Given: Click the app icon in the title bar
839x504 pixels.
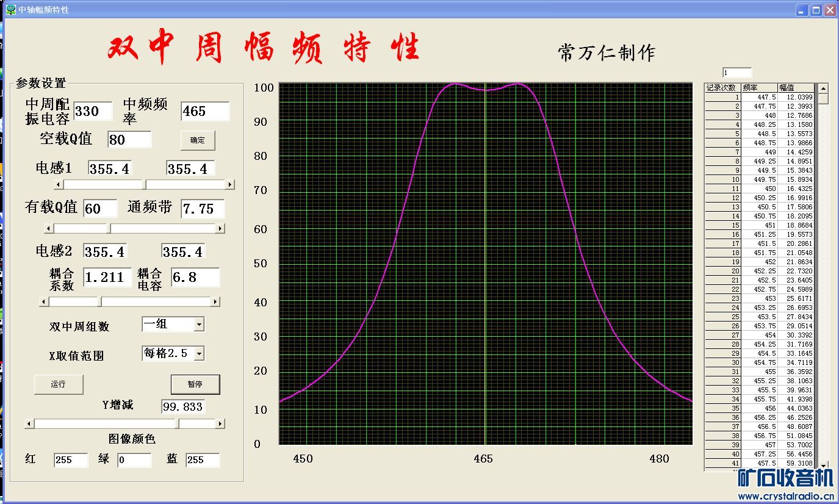Looking at the screenshot, I should tap(10, 10).
